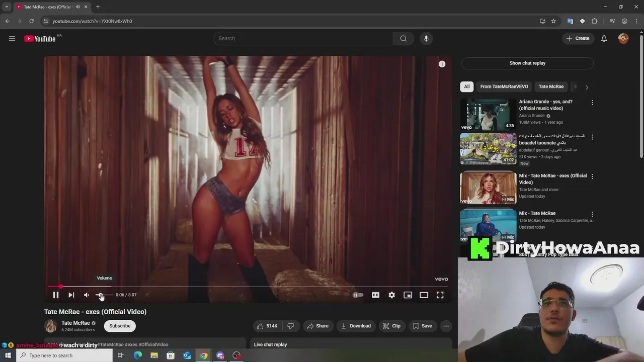Viewport: 644px width, 362px height.
Task: Open the player settings gear
Action: click(391, 295)
